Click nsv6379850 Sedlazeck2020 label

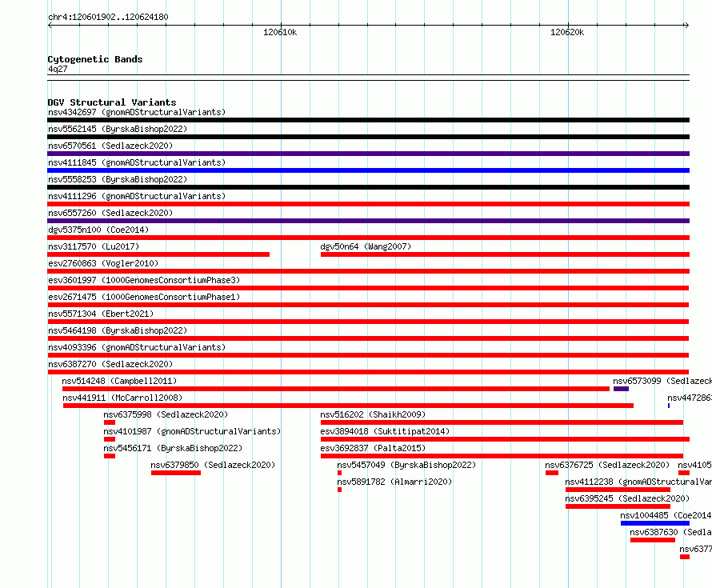[213, 465]
